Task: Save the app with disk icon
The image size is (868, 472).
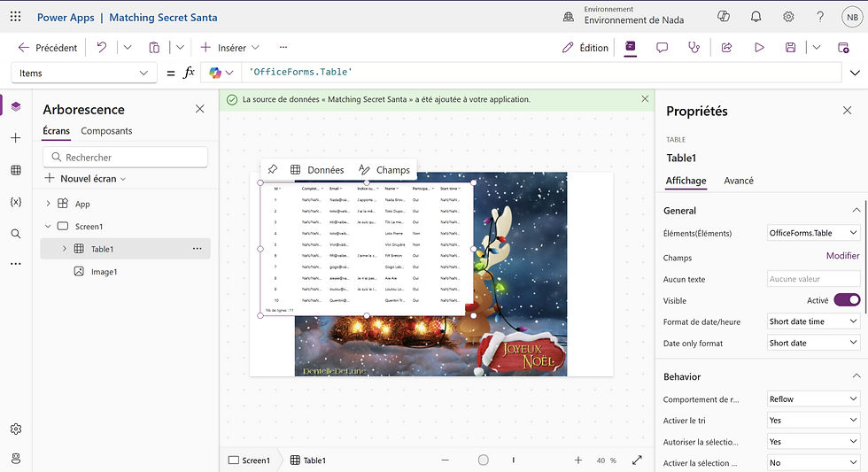Action: coord(790,48)
